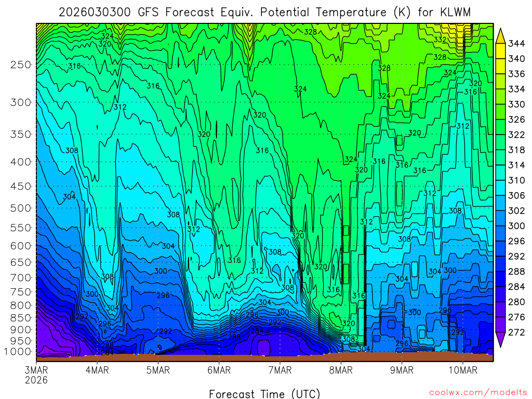Click the 950 pressure level axis label
Viewport: 532px width, 399px height.
tap(21, 341)
